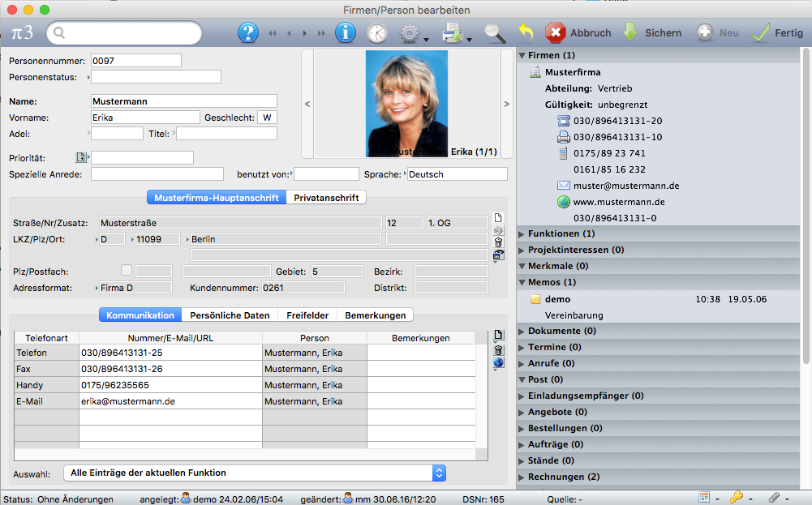
Task: Jump to the first record
Action: [273, 33]
